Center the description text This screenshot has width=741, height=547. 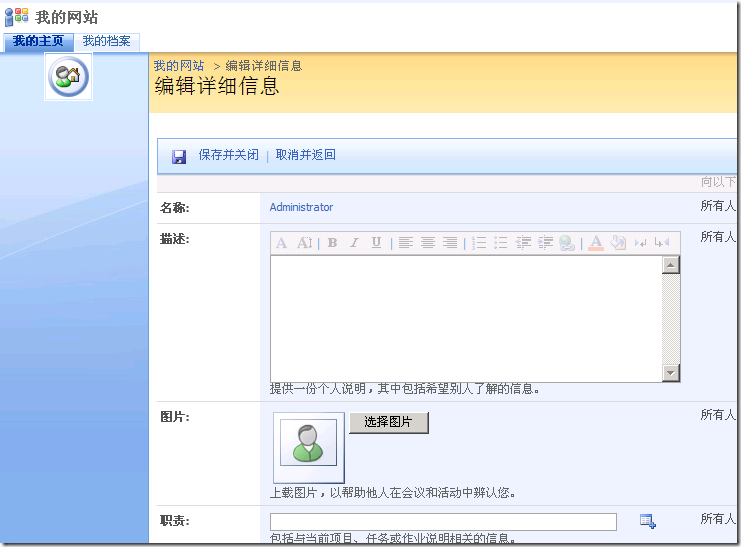pos(428,243)
